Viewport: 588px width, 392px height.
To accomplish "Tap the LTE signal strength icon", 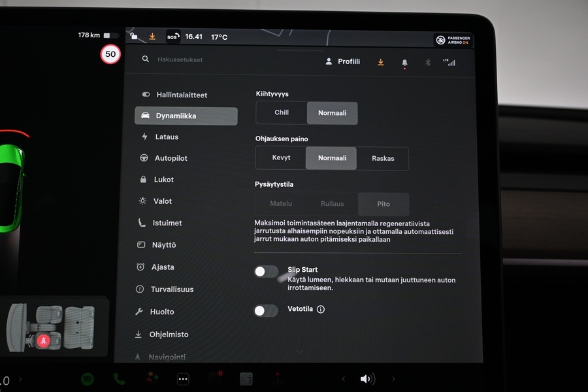I will (x=450, y=61).
